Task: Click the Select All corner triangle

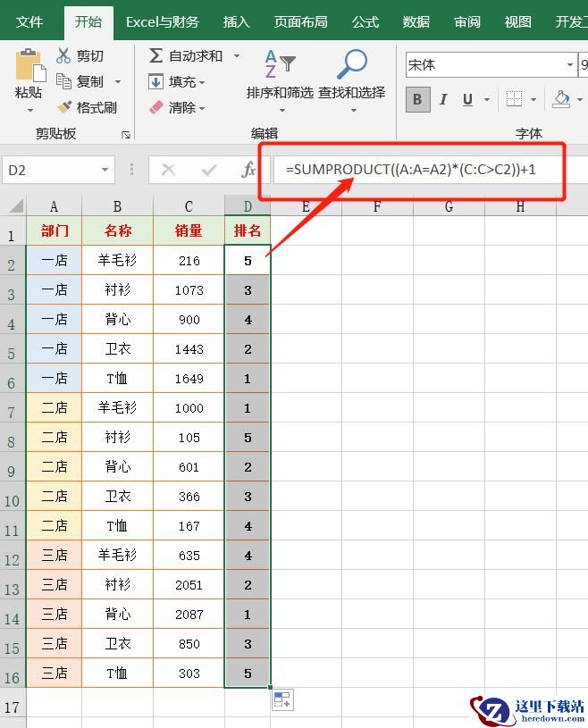Action: (15, 205)
